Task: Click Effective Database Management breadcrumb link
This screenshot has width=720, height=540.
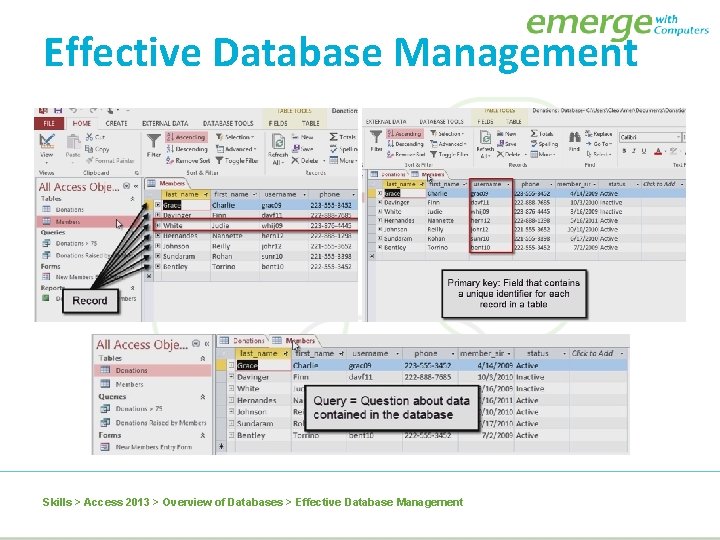Action: (379, 502)
